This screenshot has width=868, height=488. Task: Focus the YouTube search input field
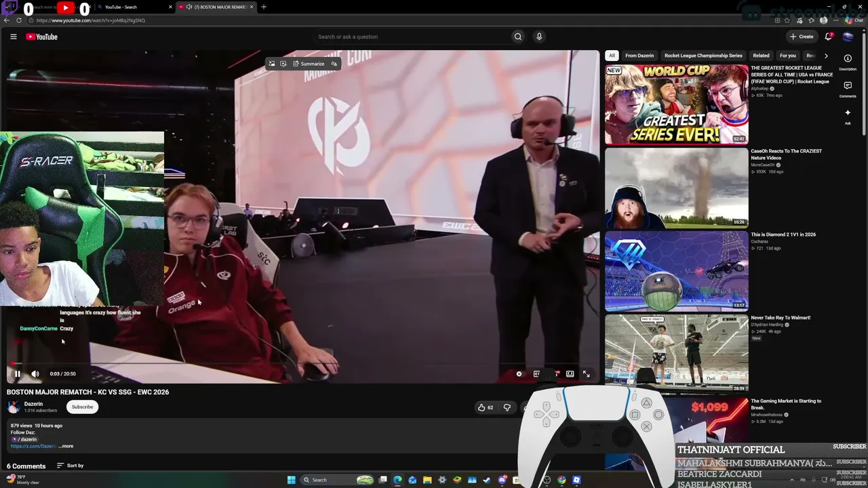click(x=411, y=37)
